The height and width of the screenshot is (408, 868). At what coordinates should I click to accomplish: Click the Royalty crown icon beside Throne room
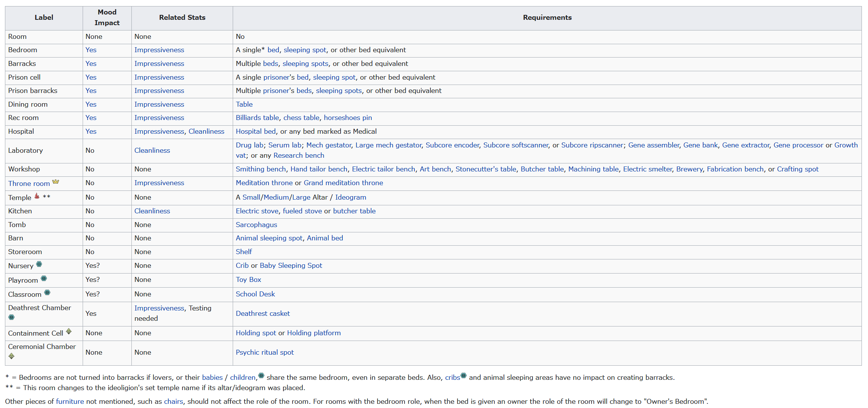click(56, 182)
